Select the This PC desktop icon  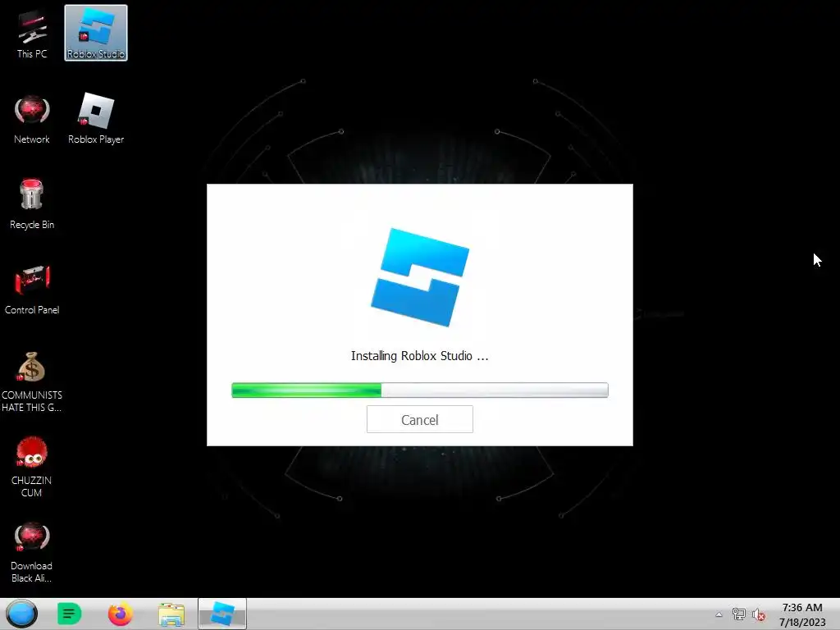pos(32,33)
